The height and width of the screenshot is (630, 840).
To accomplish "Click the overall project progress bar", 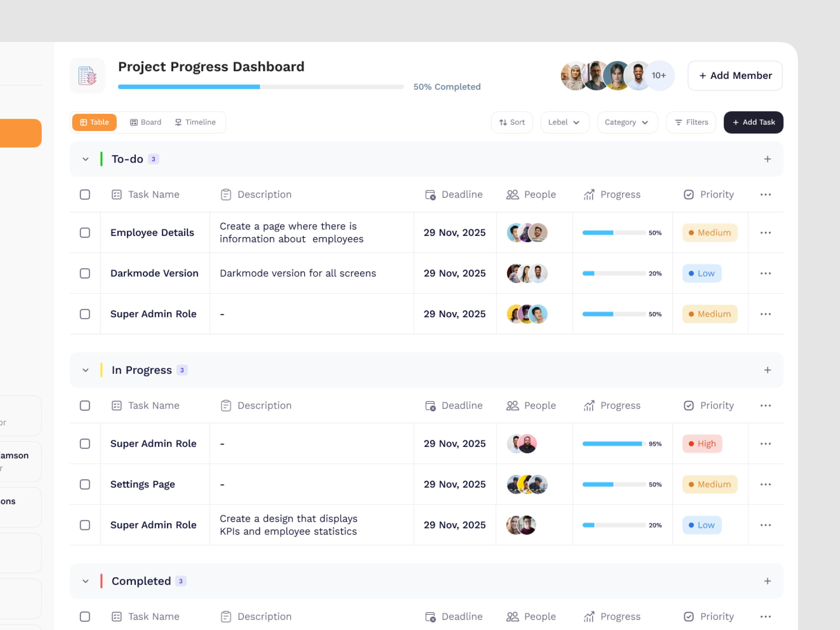I will [261, 87].
